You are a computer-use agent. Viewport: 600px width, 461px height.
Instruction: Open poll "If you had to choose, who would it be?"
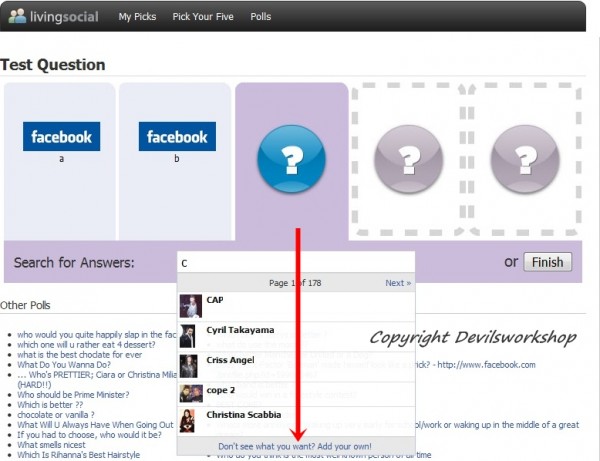(89, 435)
